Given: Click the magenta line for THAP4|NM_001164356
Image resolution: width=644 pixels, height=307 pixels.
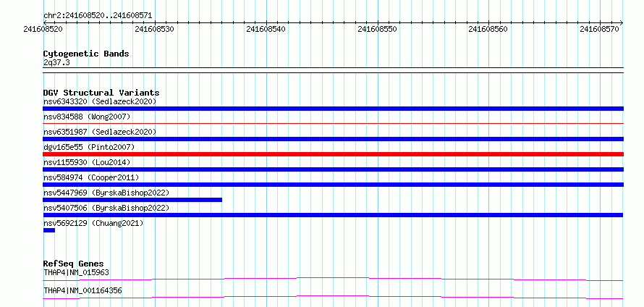Looking at the screenshot, I should click(333, 297).
